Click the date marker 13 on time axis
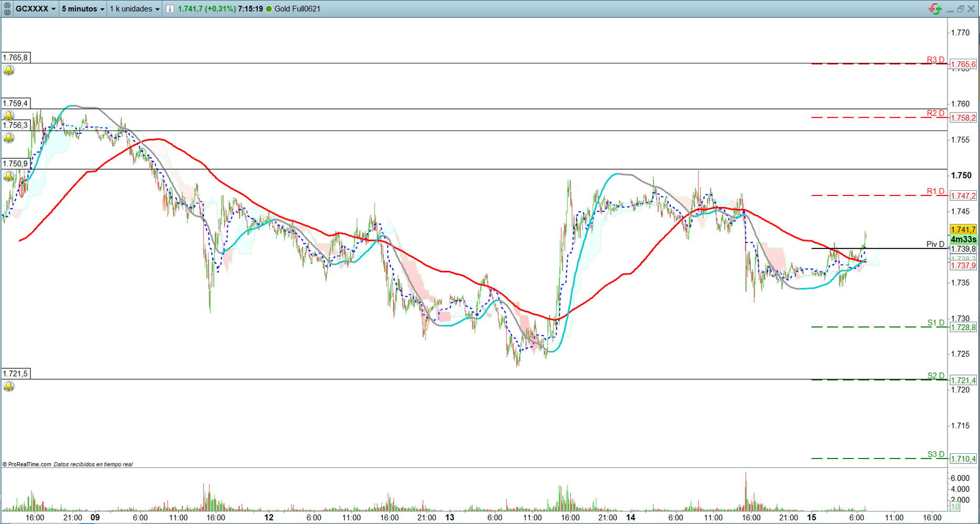This screenshot has height=524, width=980. tap(450, 517)
